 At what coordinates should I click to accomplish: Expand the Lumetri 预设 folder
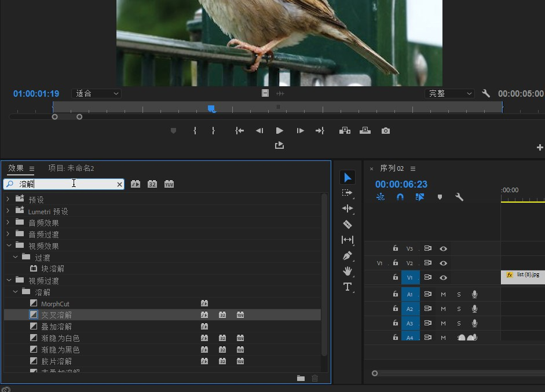click(x=8, y=211)
